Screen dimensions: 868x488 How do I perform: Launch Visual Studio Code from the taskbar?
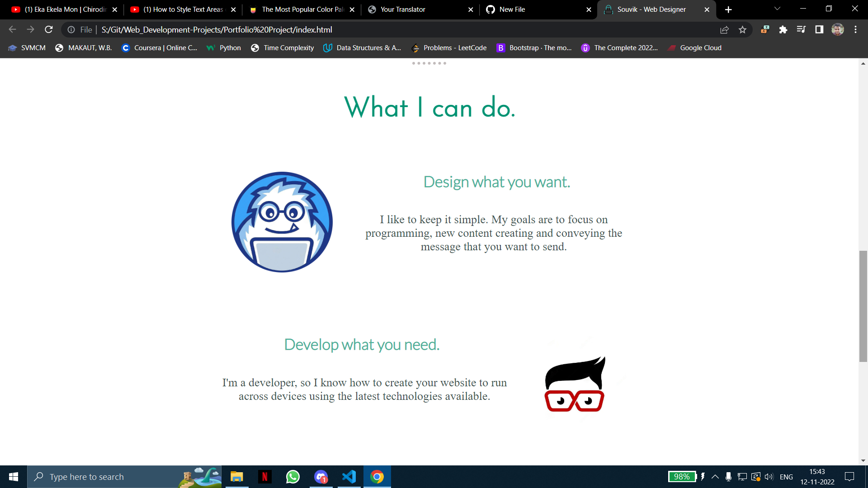(x=349, y=477)
